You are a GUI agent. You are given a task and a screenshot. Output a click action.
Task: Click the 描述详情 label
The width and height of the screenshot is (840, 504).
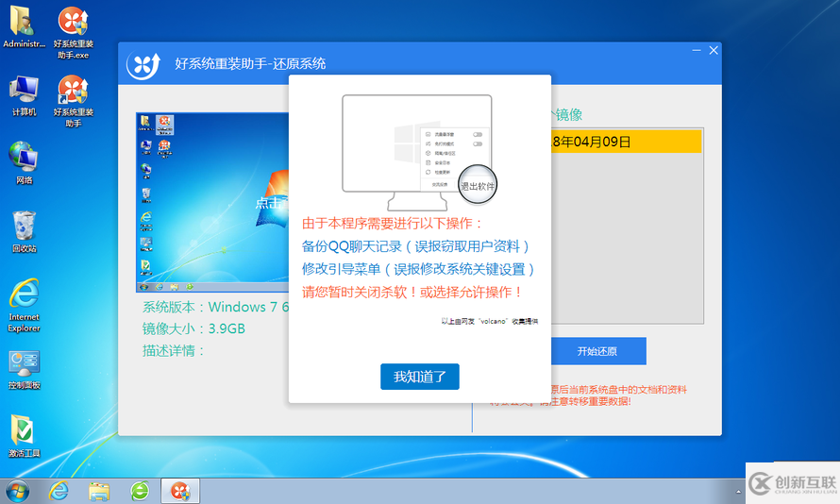[174, 351]
